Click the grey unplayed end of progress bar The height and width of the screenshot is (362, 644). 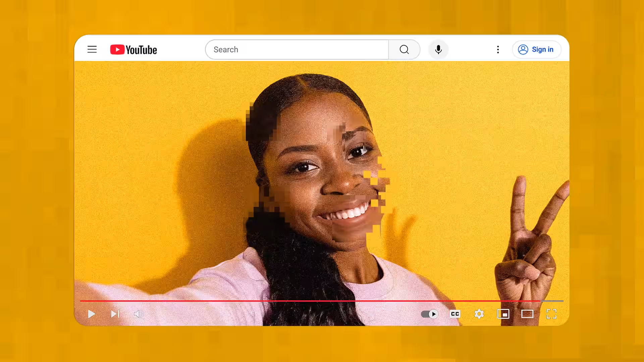coord(553,301)
